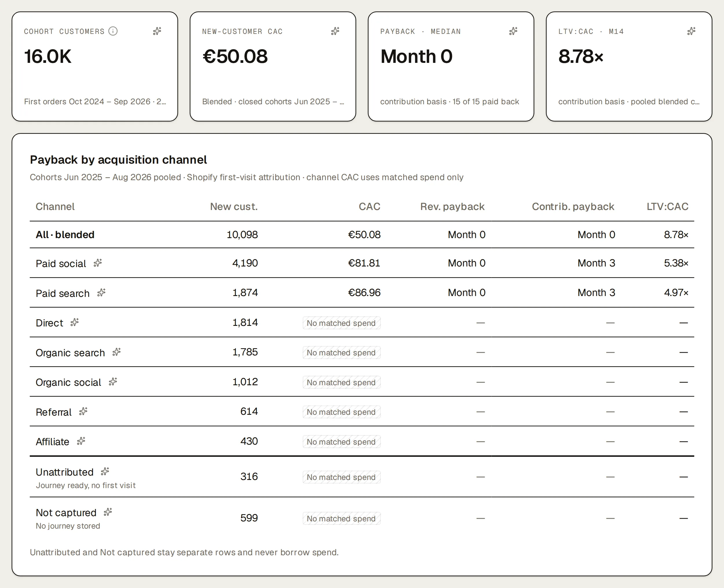Open sparkle insight on New-Customer CAC card

pyautogui.click(x=335, y=31)
